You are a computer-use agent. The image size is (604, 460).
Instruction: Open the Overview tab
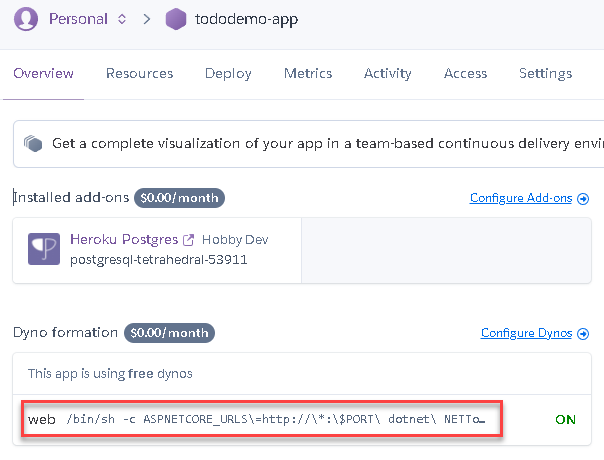[43, 73]
